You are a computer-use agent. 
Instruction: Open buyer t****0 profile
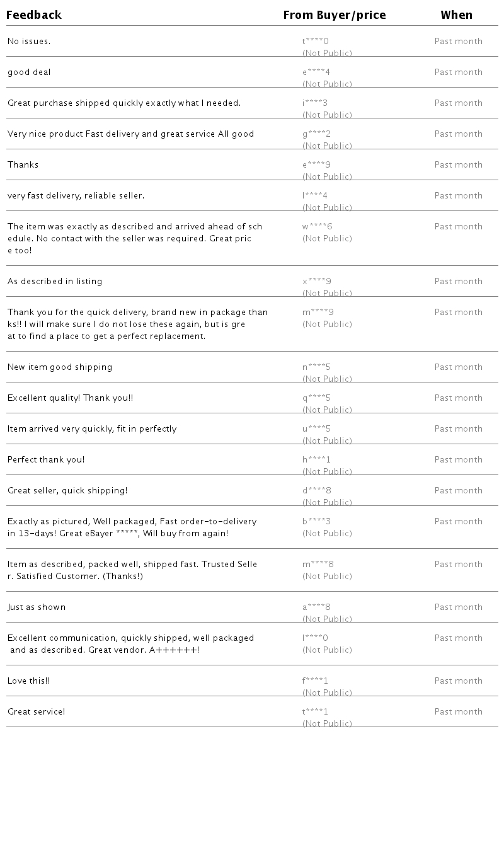point(316,42)
